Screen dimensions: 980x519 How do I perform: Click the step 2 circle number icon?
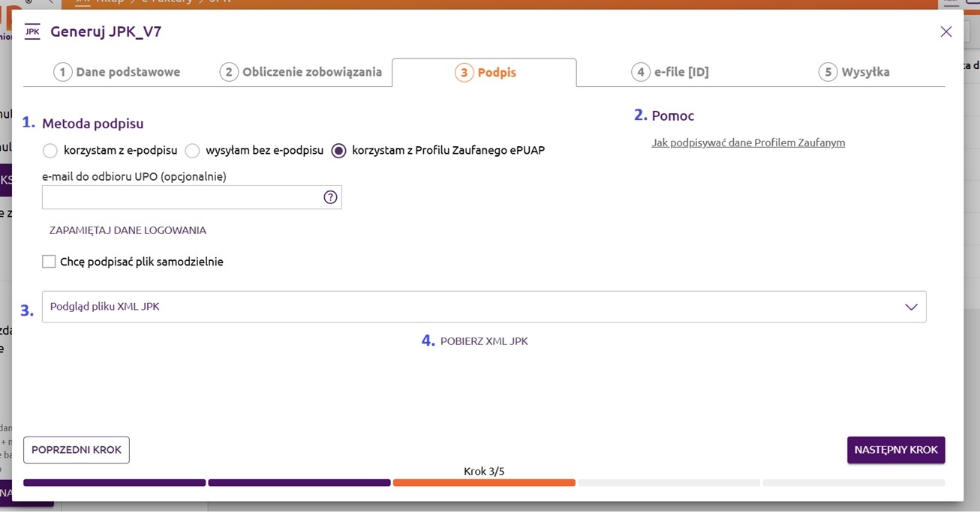(x=228, y=72)
